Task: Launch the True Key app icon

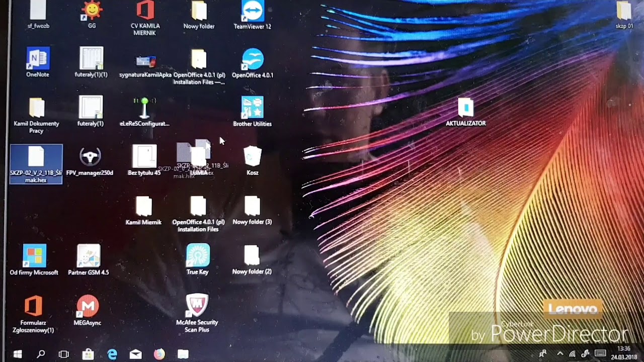Action: click(198, 259)
